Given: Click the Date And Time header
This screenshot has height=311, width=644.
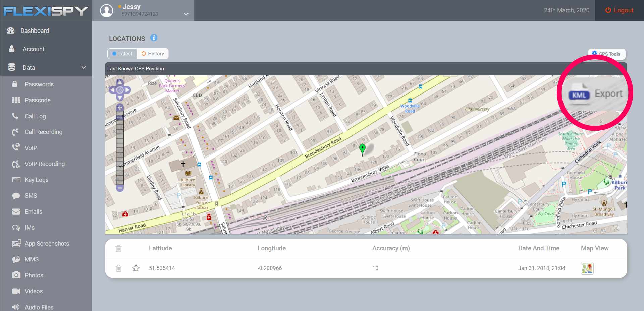Looking at the screenshot, I should [x=539, y=248].
